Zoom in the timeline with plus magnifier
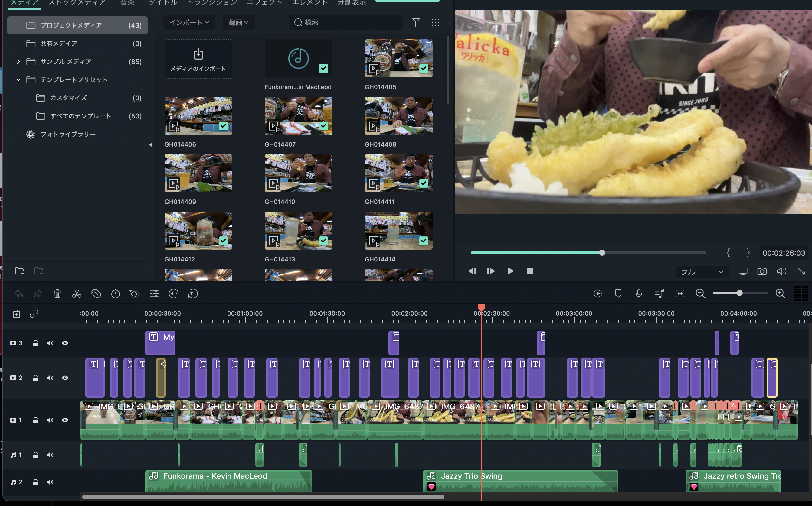The image size is (812, 506). coord(780,294)
